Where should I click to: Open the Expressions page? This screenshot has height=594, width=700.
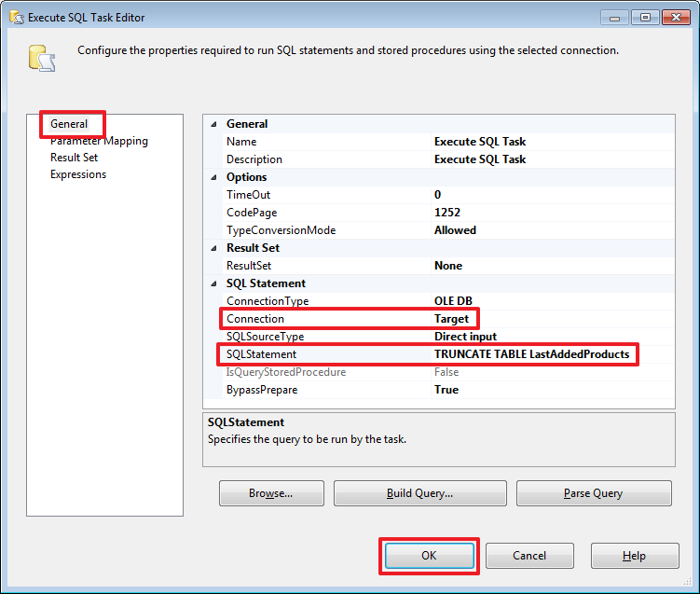tap(78, 174)
